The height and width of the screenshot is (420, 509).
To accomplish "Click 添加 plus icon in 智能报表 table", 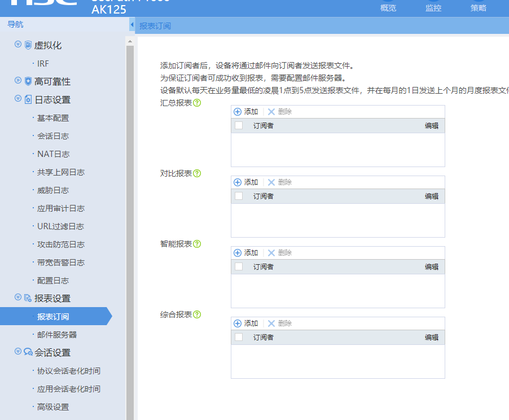I will 238,253.
